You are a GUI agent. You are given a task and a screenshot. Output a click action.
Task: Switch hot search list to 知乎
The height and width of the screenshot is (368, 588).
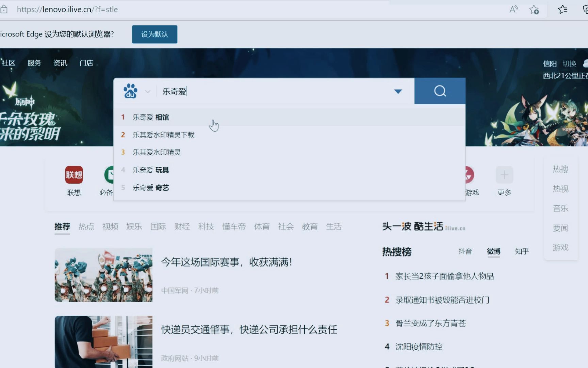(522, 251)
